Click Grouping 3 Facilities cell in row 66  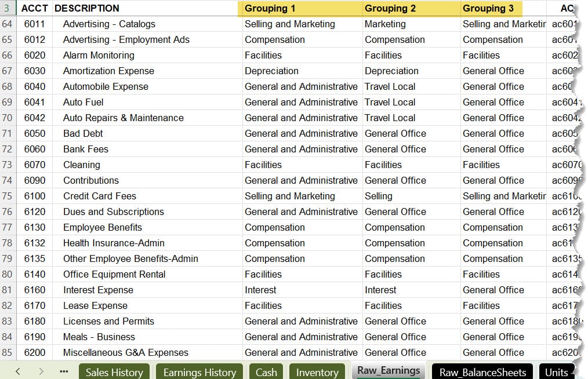click(503, 55)
